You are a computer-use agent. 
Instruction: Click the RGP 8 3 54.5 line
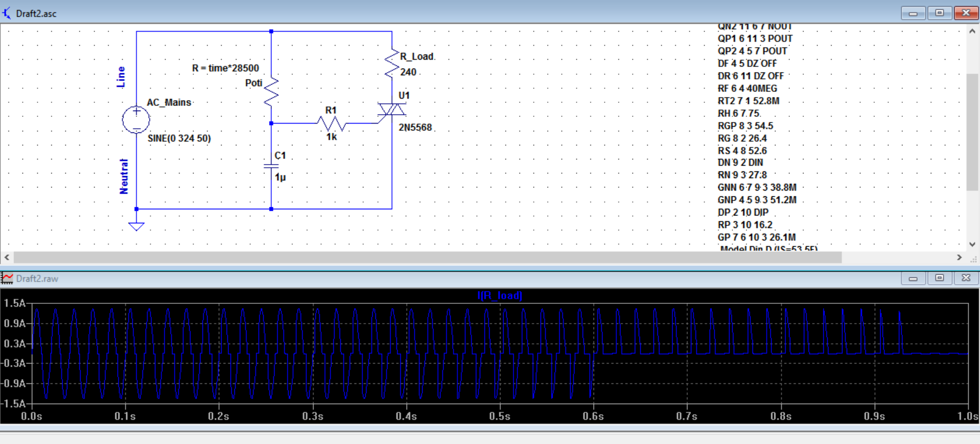pos(745,126)
